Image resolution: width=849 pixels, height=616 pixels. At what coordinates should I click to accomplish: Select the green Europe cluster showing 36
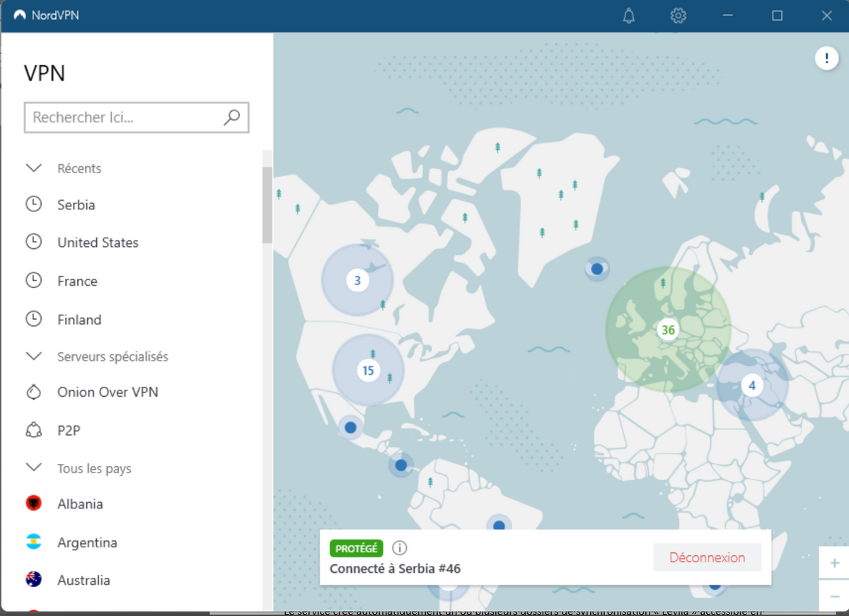click(668, 330)
